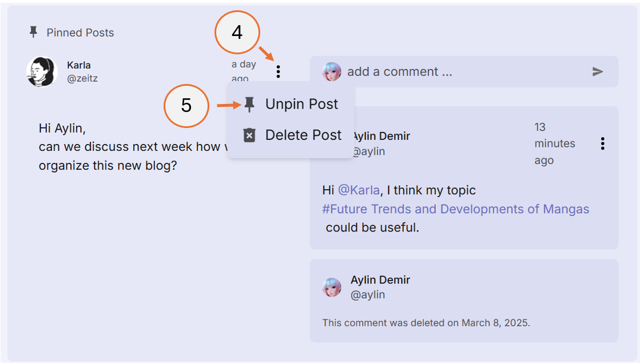The height and width of the screenshot is (364, 640).
Task: Open the three-dot menu on Karla's post
Action: click(x=279, y=71)
